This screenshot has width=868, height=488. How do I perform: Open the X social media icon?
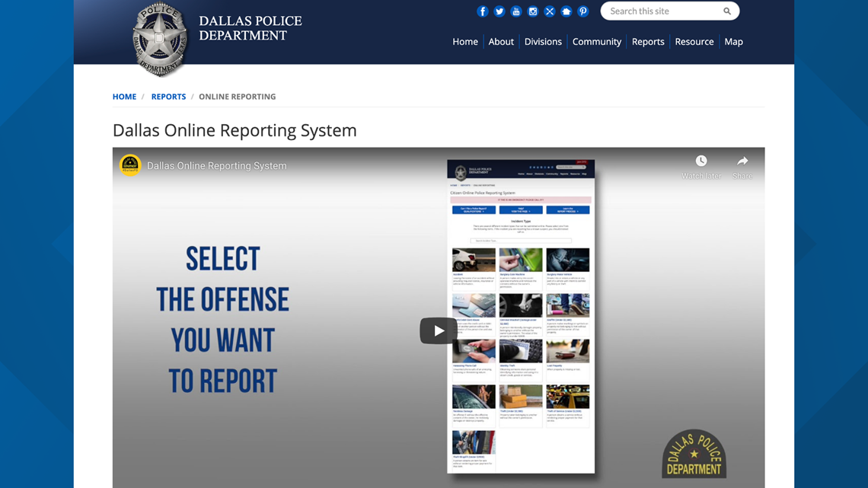[549, 11]
